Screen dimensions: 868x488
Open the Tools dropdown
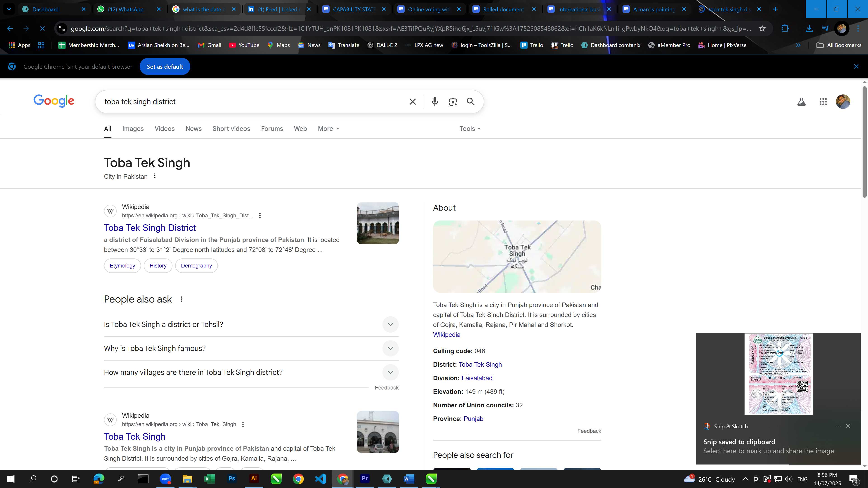click(x=470, y=129)
